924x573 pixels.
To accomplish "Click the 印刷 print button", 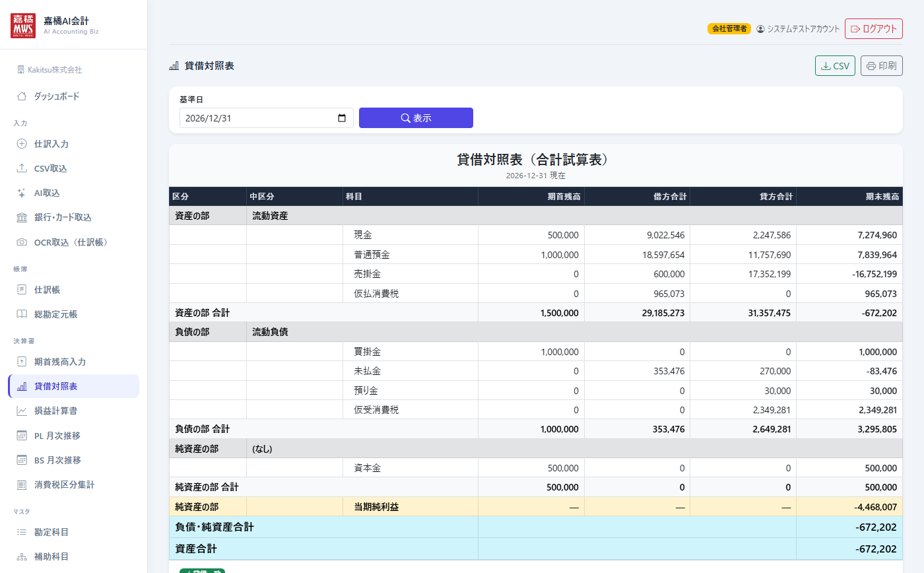I will (x=882, y=66).
